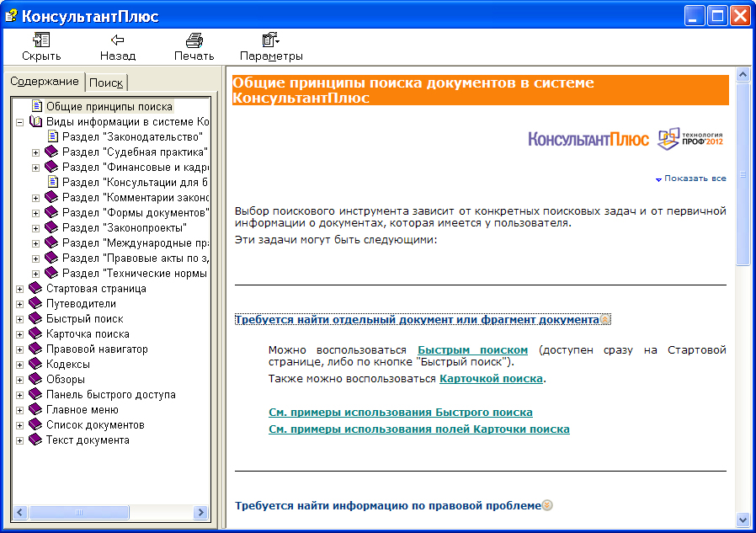Click book icon of Раздел Формы документов

point(51,212)
